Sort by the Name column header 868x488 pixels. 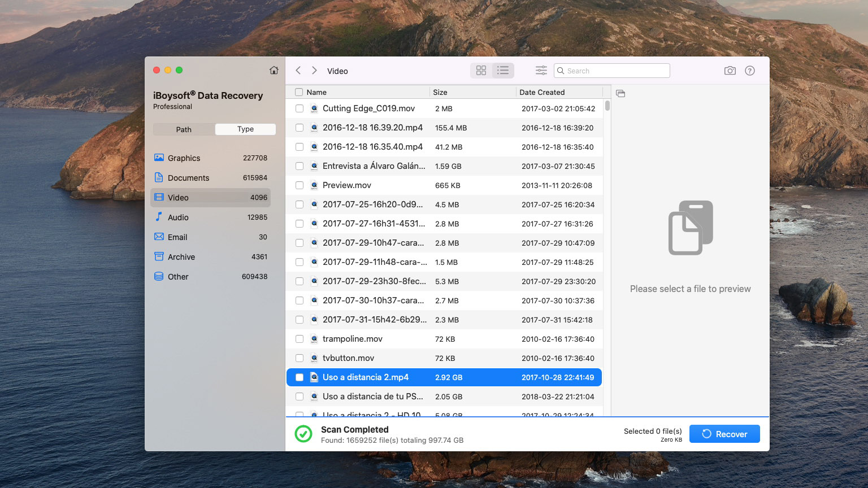pyautogui.click(x=316, y=92)
